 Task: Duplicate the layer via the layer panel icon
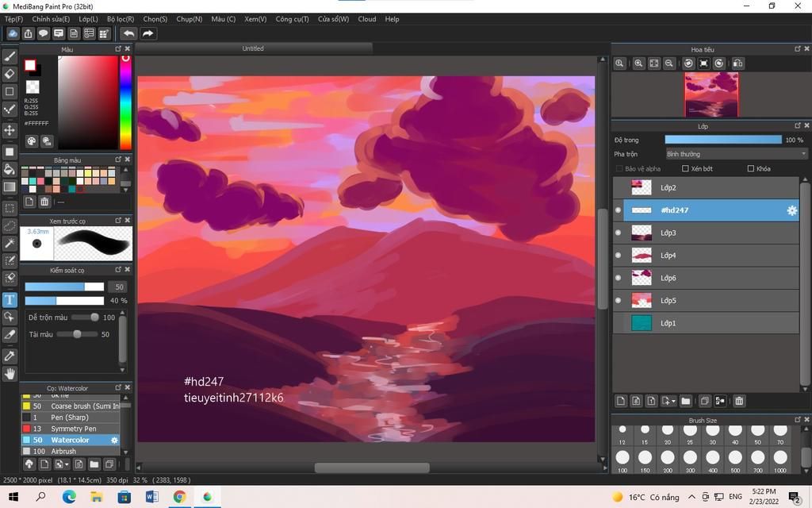(704, 401)
